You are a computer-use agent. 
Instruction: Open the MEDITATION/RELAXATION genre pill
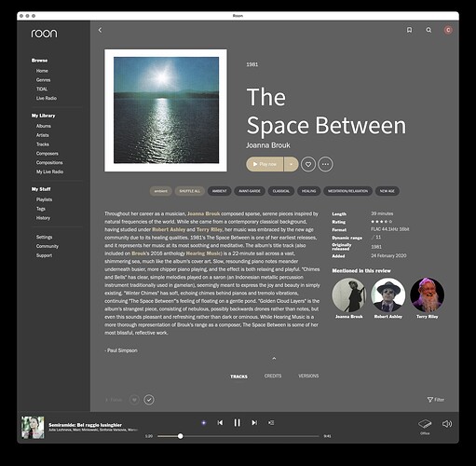(x=347, y=191)
